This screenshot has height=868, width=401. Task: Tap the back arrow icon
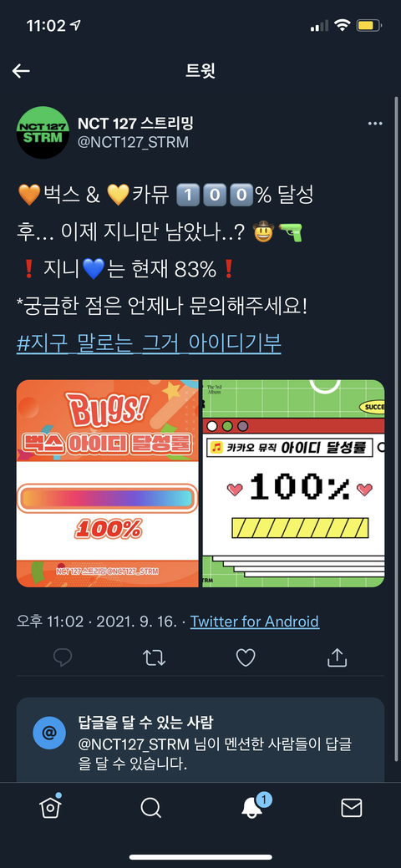coord(21,71)
